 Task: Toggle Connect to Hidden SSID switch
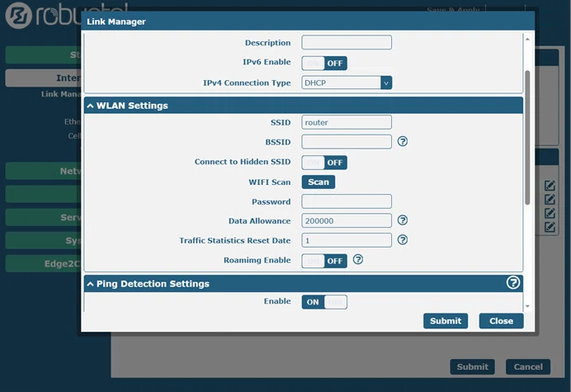324,163
